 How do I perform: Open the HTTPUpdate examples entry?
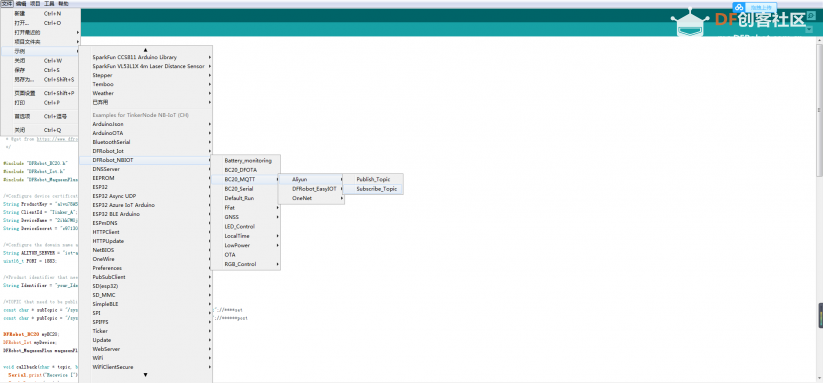point(145,241)
